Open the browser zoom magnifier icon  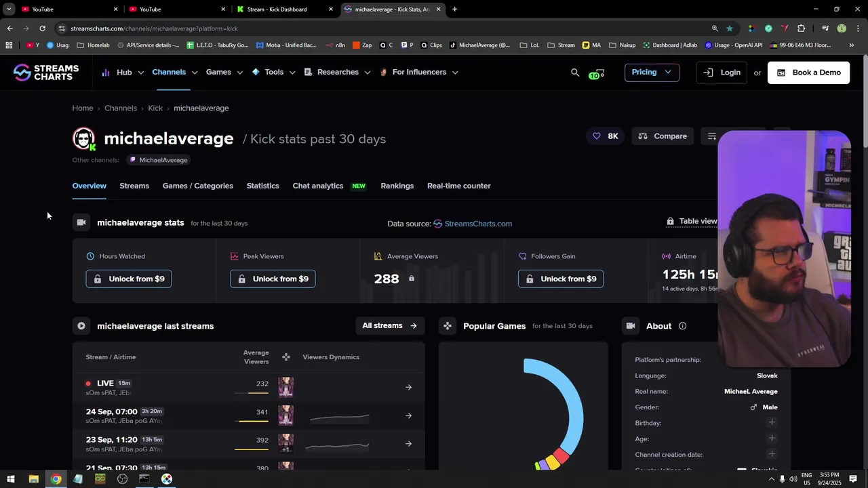(715, 28)
